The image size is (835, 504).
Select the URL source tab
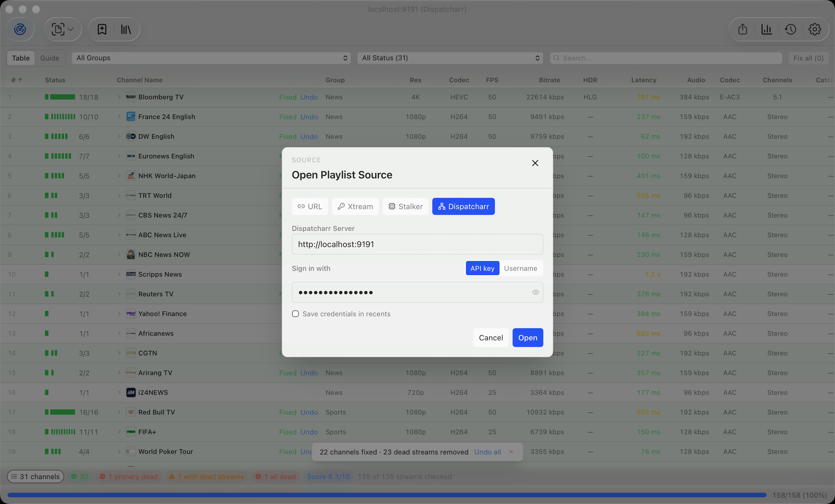[310, 206]
